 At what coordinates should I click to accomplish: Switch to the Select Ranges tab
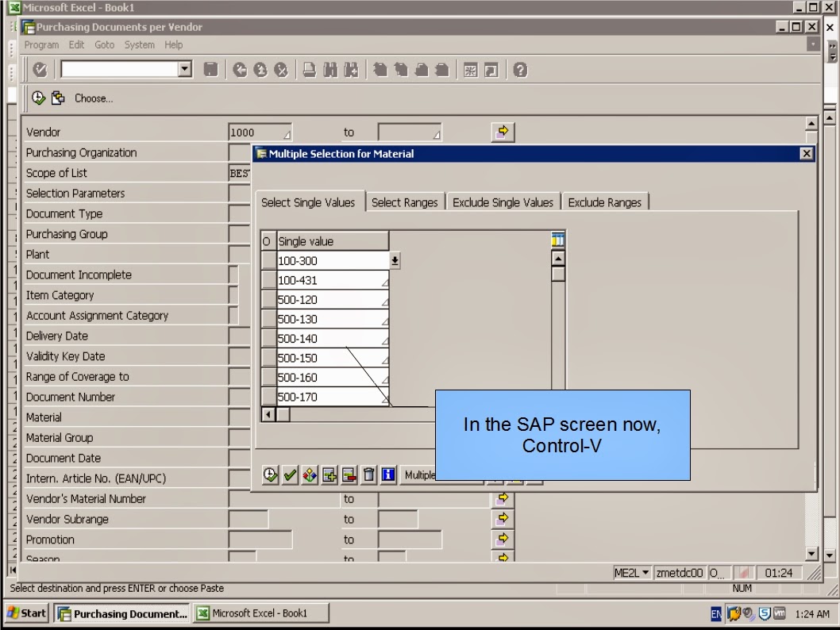pyautogui.click(x=405, y=202)
